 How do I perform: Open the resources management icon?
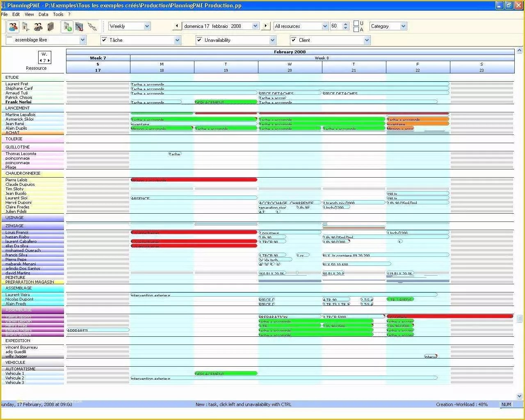[12, 26]
